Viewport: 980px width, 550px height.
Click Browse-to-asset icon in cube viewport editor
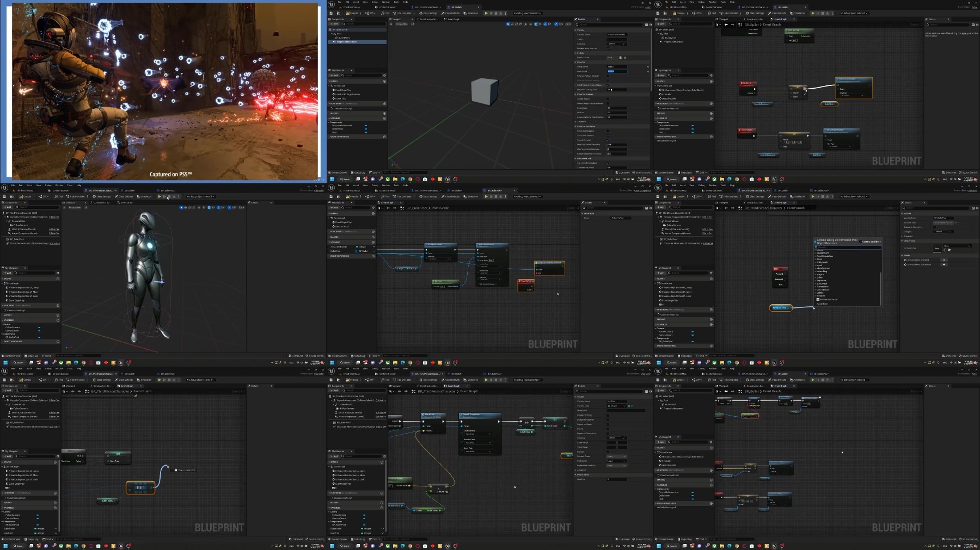338,13
